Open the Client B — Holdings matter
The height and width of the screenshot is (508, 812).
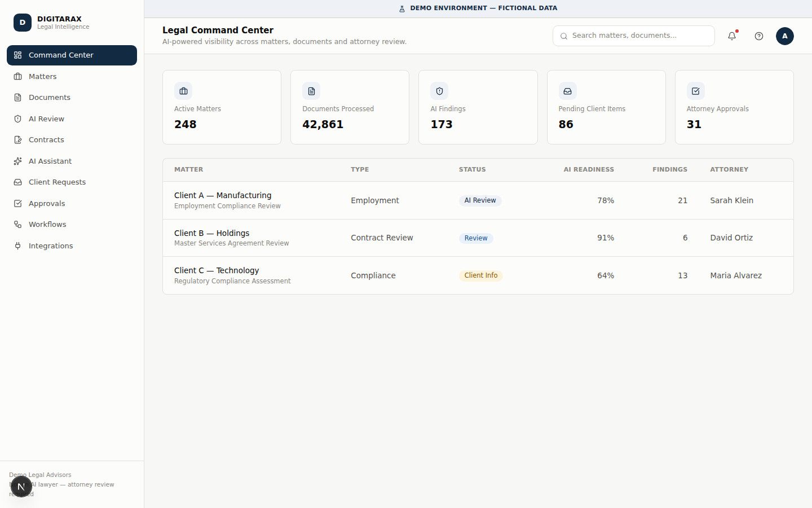(x=211, y=233)
